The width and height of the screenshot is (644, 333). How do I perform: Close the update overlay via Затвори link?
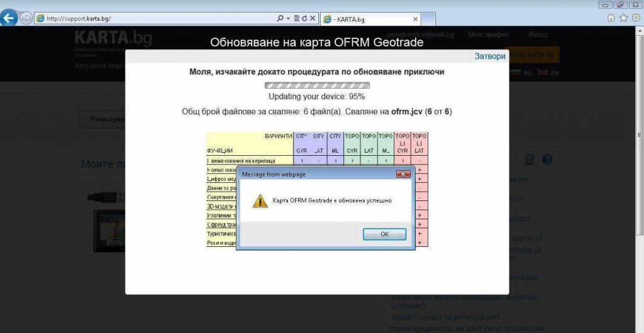click(x=490, y=56)
